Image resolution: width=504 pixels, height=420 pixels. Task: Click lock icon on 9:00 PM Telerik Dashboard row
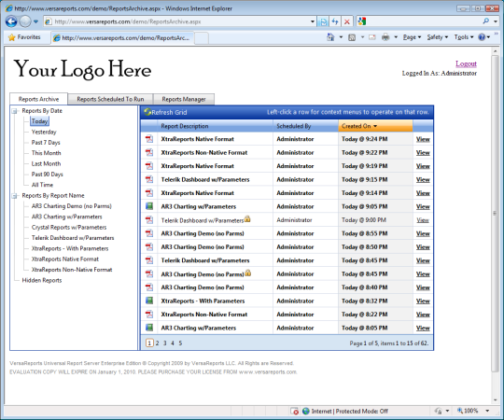(x=247, y=219)
